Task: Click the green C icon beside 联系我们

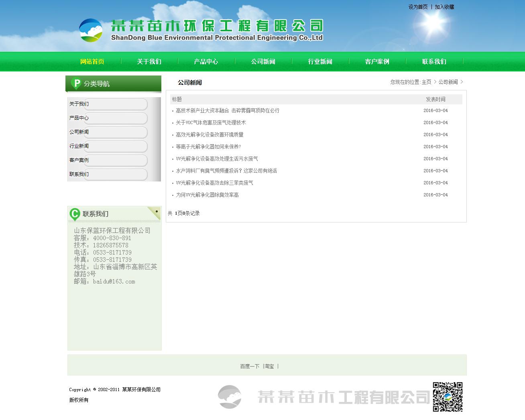Action: pos(75,214)
